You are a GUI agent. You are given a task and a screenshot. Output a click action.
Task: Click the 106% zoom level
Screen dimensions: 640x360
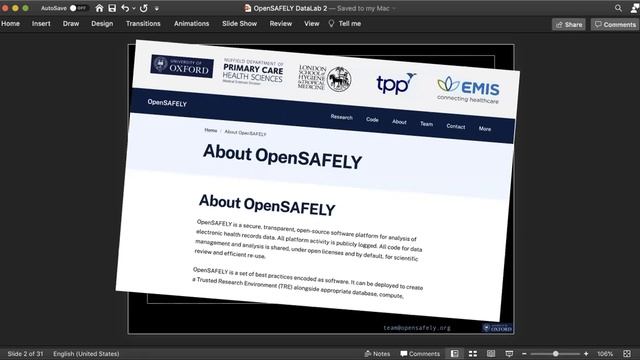point(605,354)
